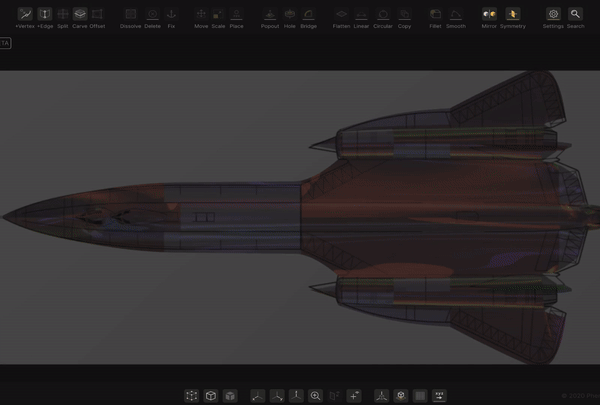
Task: Switch to wireframe cube display mode
Action: point(211,395)
